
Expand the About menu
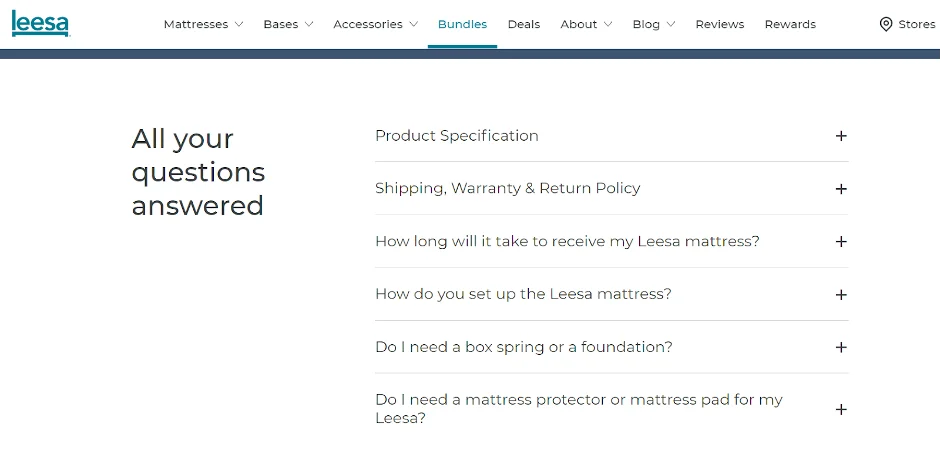coord(585,24)
